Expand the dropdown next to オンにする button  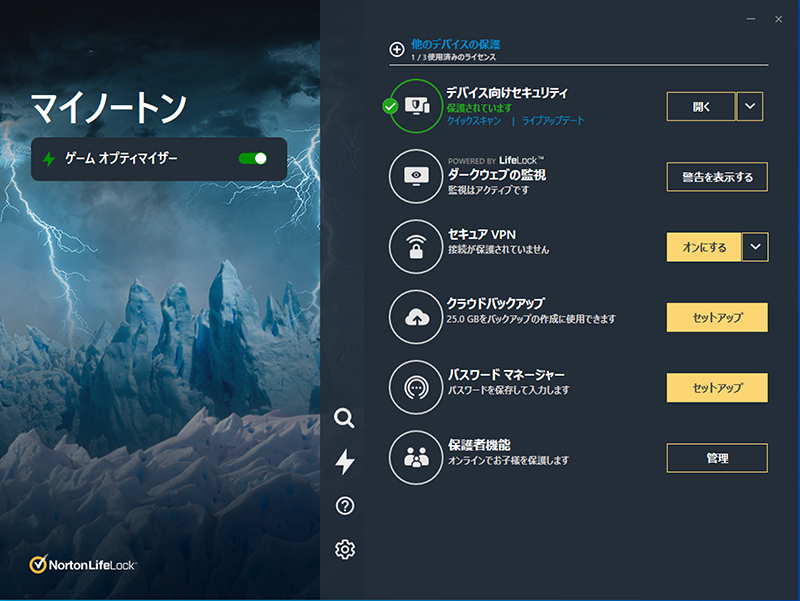(755, 247)
